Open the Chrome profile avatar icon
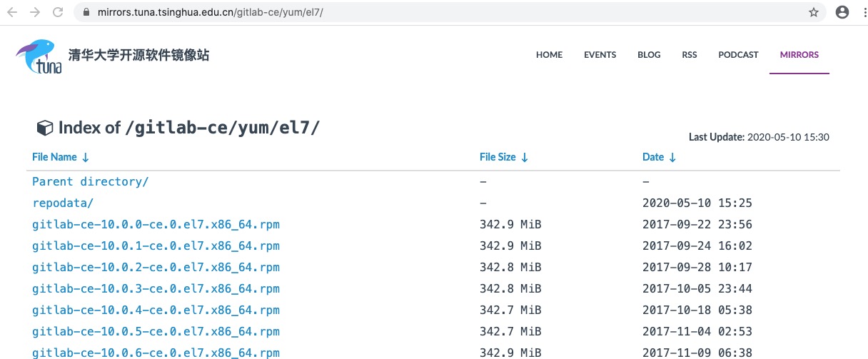 pyautogui.click(x=842, y=12)
